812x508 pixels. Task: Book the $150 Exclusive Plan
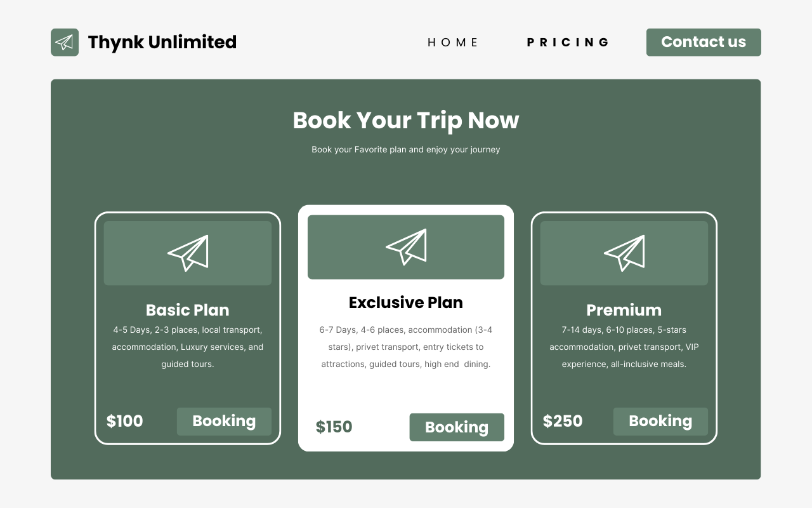point(457,427)
